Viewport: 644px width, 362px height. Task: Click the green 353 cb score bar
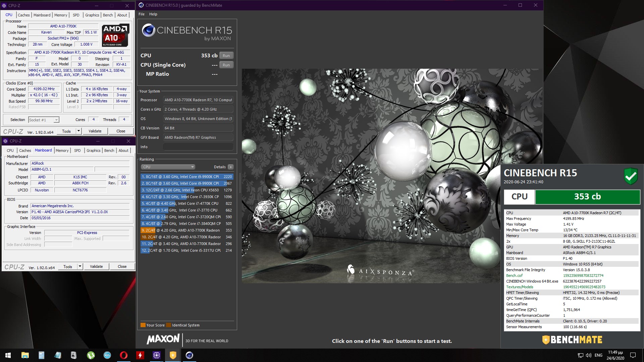587,197
